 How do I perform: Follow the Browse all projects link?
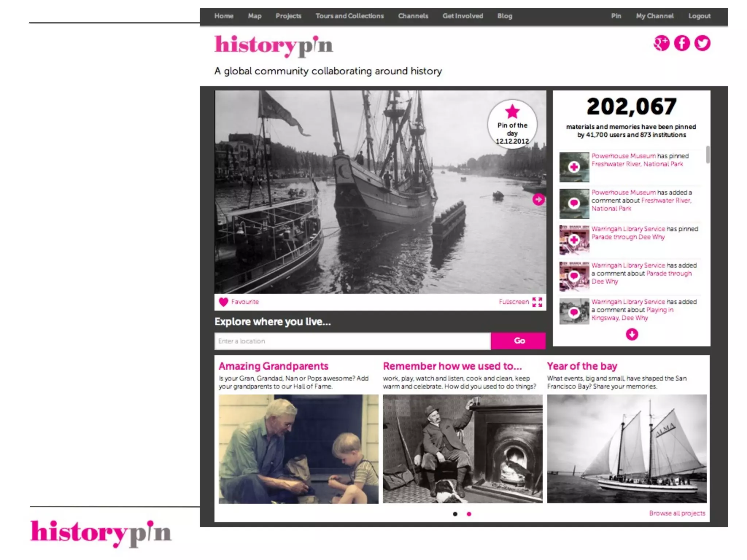[x=677, y=513]
